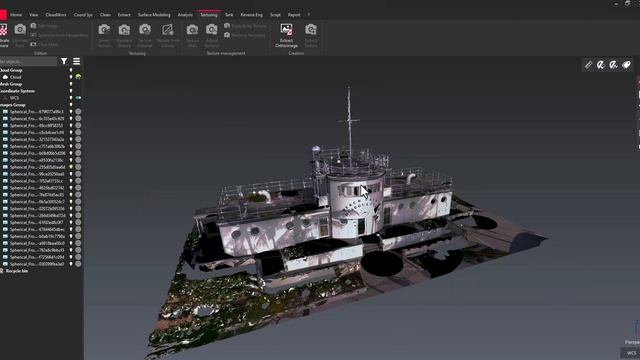Toggle visibility bulb for the Cloud item
This screenshot has width=640, height=360.
click(x=71, y=77)
